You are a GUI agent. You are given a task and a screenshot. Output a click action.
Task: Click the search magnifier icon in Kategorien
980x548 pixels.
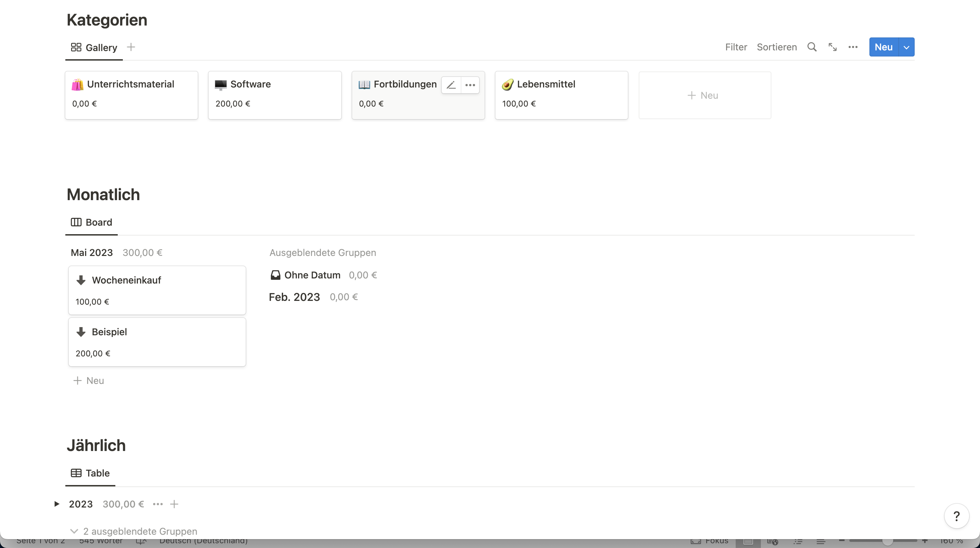point(812,47)
